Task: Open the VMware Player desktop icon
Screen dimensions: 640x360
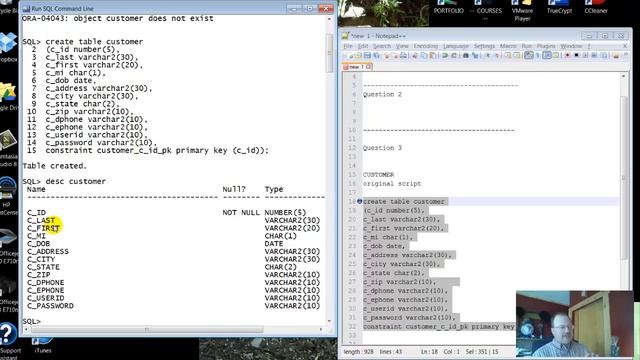Action: coord(522,11)
